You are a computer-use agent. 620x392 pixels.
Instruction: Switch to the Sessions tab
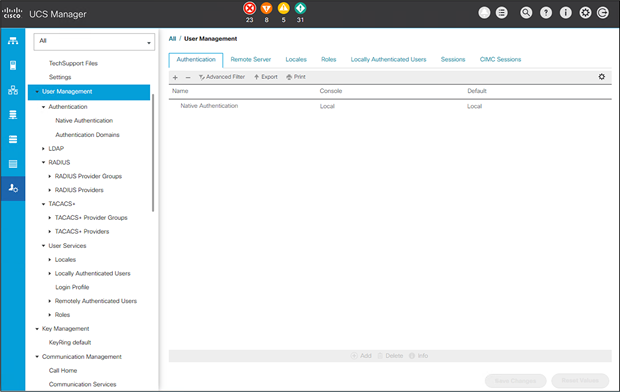tap(453, 60)
